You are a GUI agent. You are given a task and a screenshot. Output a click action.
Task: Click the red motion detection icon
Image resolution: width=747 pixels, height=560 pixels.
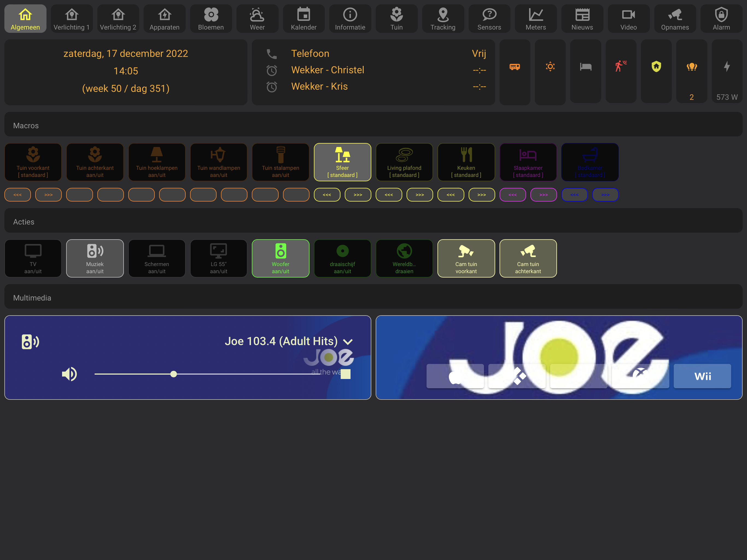point(621,66)
